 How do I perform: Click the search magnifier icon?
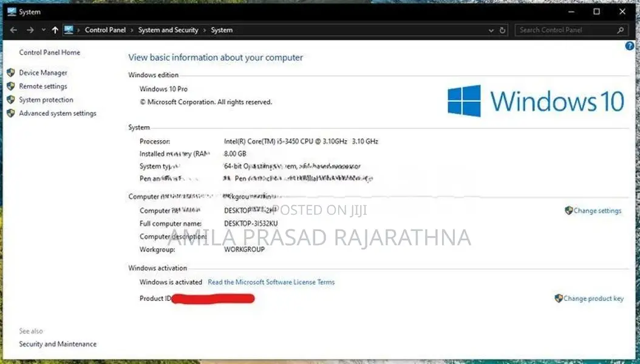621,30
